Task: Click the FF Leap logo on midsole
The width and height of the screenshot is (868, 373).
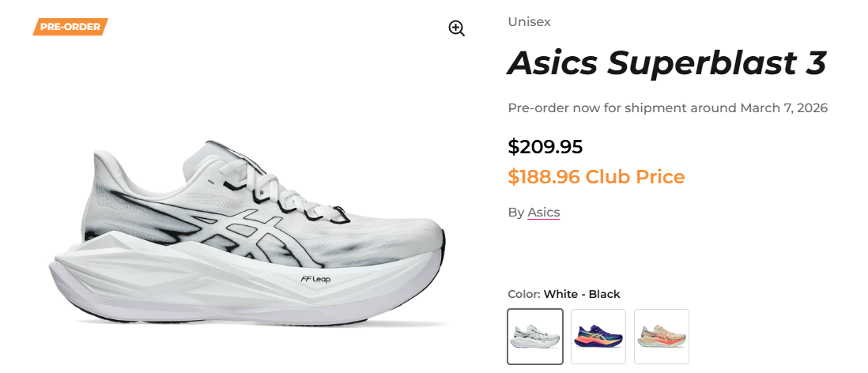Action: tap(315, 279)
